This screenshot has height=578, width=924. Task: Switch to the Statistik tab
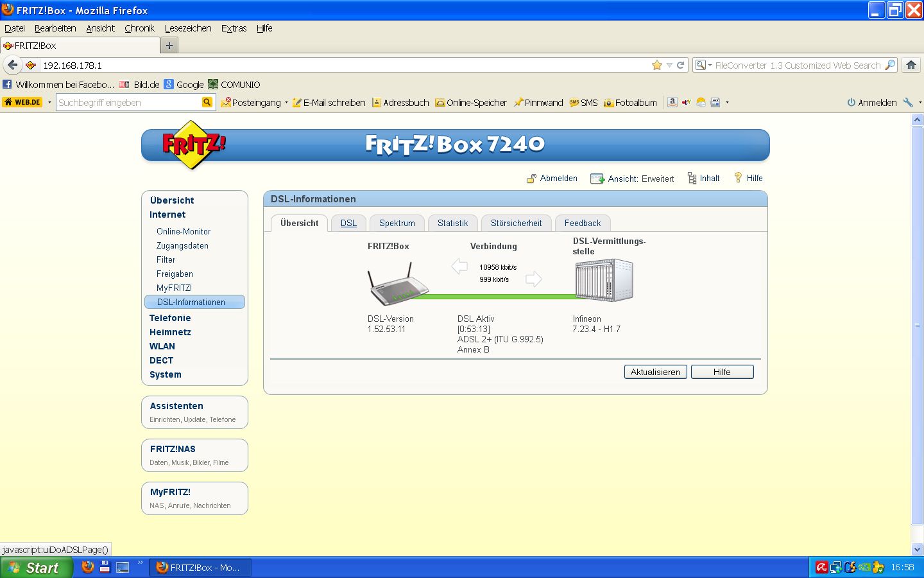pos(453,223)
